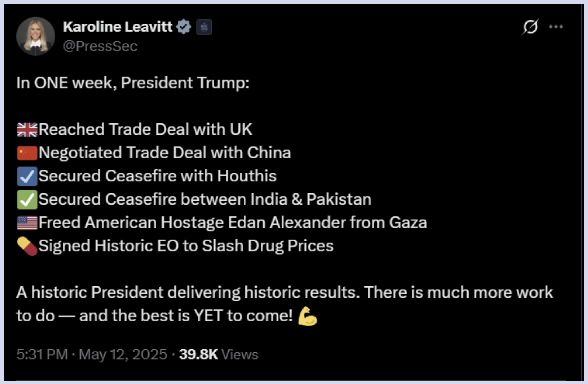Click the blue verified badge

(x=184, y=27)
